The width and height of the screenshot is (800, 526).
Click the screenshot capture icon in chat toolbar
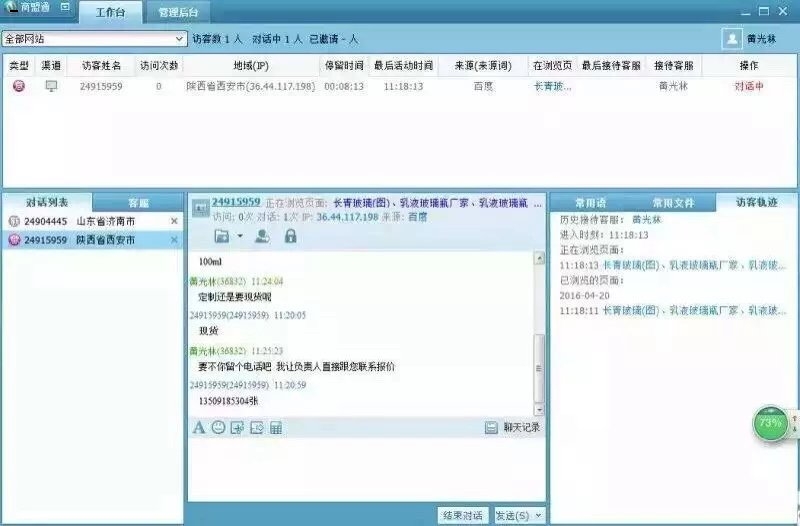256,428
